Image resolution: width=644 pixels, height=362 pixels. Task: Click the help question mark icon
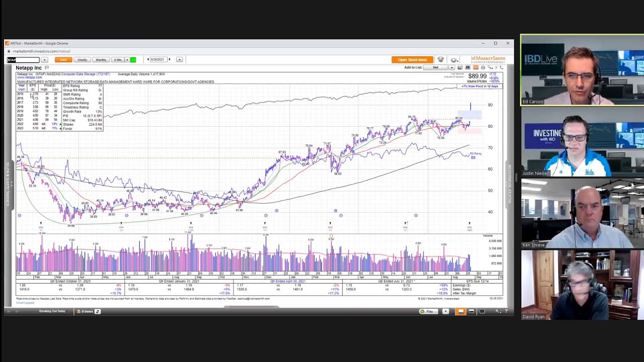tap(496, 67)
